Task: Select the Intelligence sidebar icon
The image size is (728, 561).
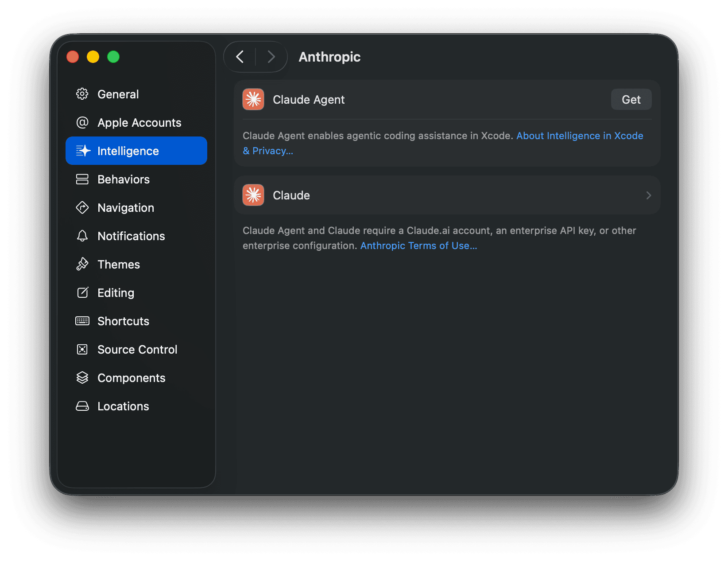Action: point(83,151)
